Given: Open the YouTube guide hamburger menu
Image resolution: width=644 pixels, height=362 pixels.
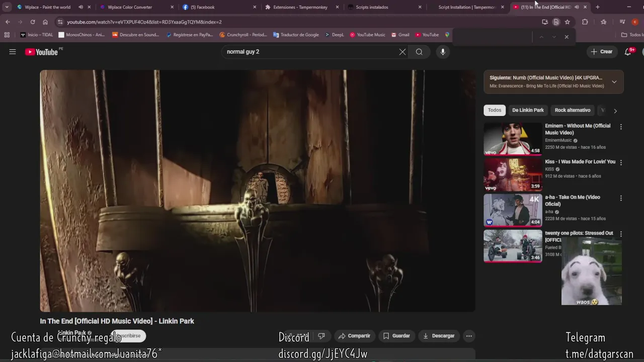Looking at the screenshot, I should 13,52.
